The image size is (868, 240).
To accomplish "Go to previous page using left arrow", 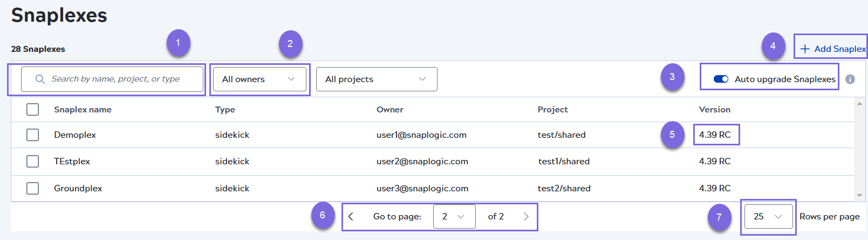I will point(351,217).
